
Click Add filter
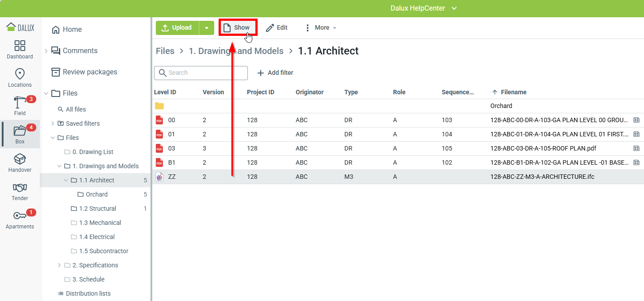coord(275,73)
